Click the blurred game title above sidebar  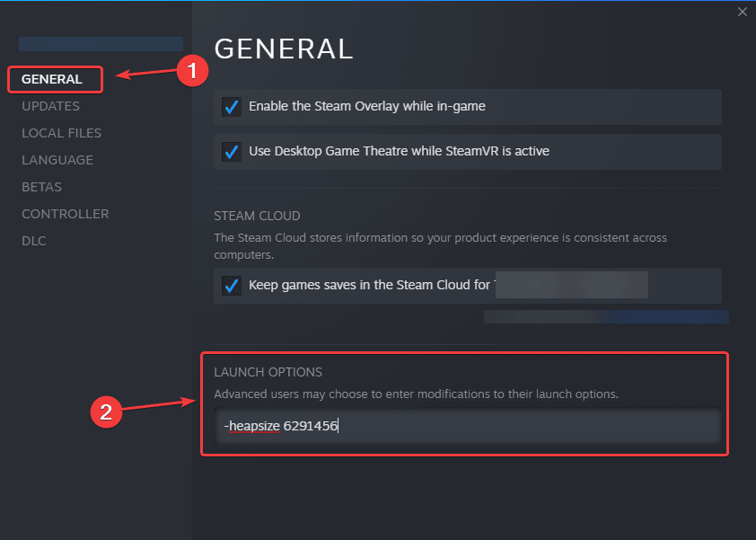pyautogui.click(x=101, y=44)
